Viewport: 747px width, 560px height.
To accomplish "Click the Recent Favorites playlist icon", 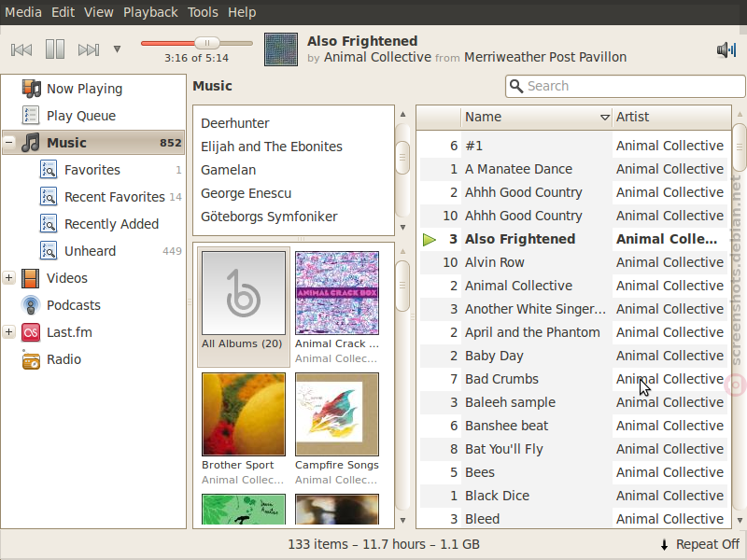I will click(x=49, y=197).
